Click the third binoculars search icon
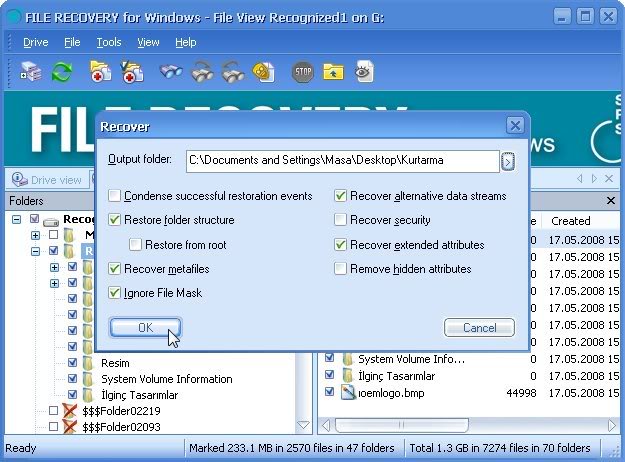 tap(233, 72)
